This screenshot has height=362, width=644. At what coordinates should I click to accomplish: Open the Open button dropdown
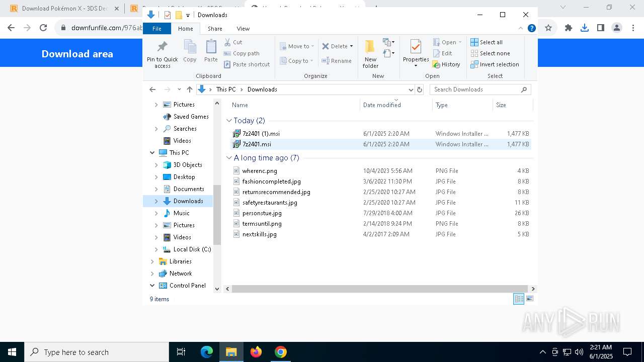(x=460, y=42)
